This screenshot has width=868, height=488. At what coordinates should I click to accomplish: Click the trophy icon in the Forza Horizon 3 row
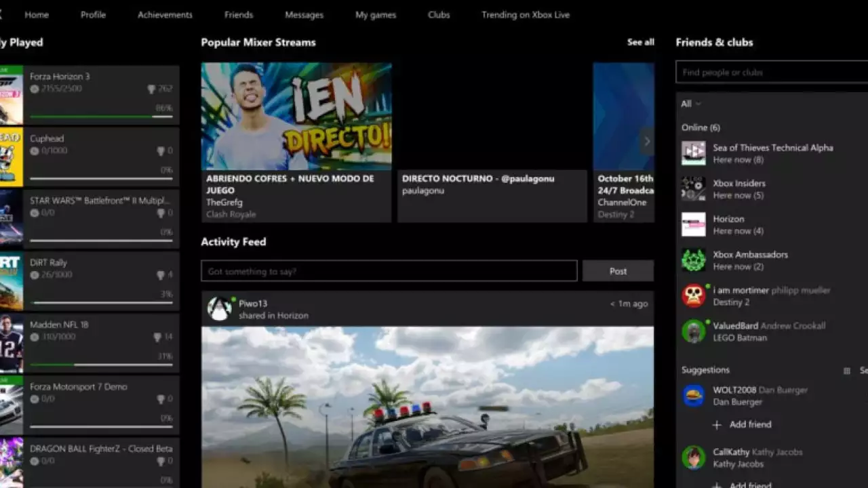(x=151, y=89)
